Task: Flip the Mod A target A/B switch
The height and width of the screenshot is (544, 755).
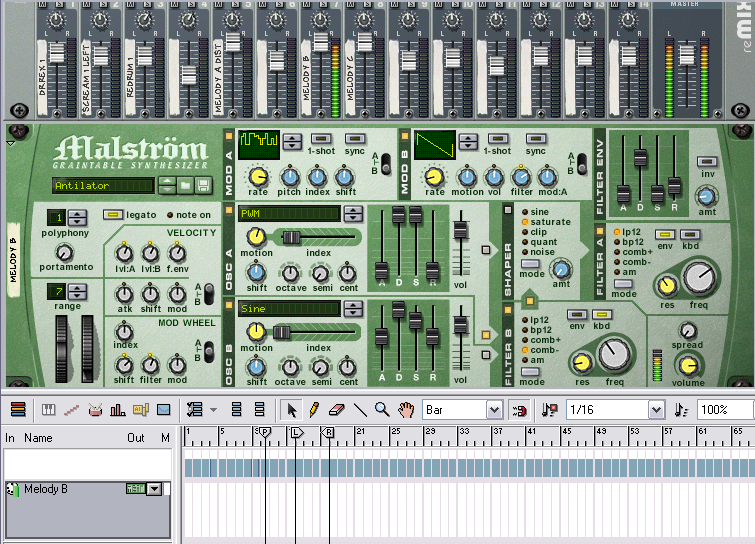Action: click(x=386, y=164)
